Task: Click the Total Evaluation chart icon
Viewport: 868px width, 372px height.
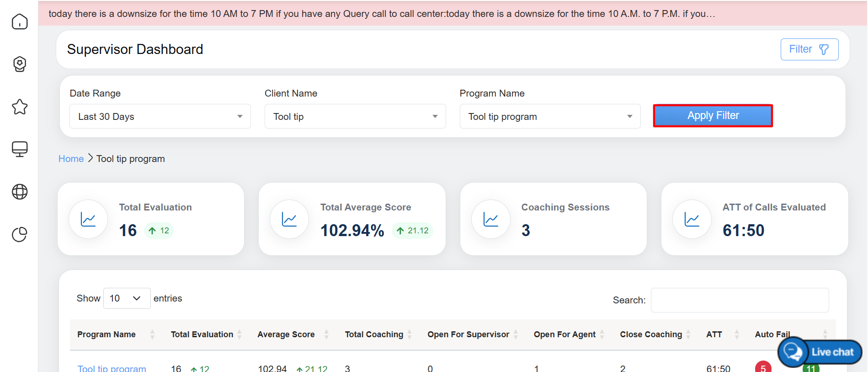Action: tap(88, 220)
